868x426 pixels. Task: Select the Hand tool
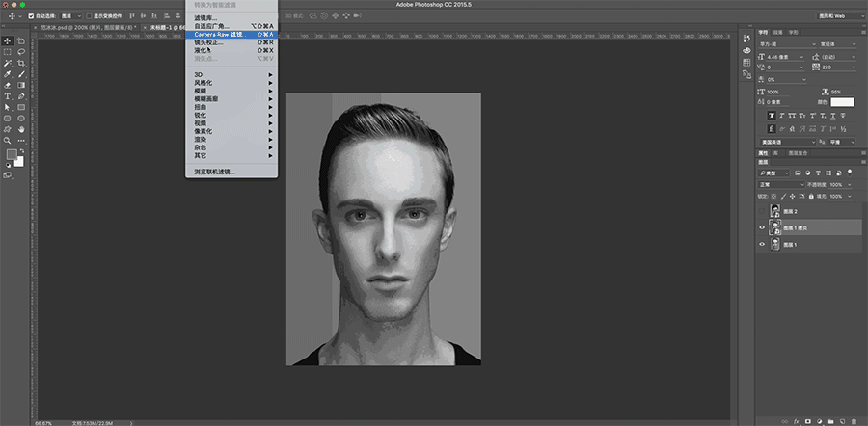pyautogui.click(x=21, y=129)
